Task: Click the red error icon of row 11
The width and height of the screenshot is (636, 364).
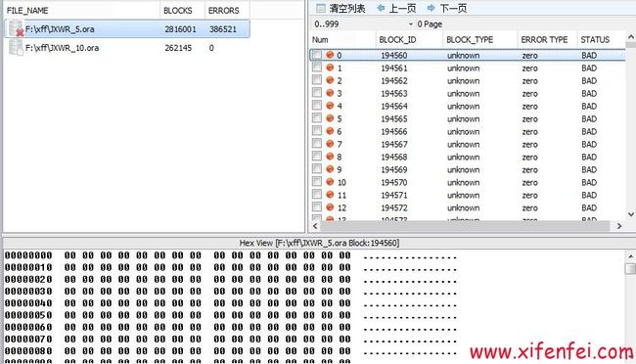Action: 330,195
